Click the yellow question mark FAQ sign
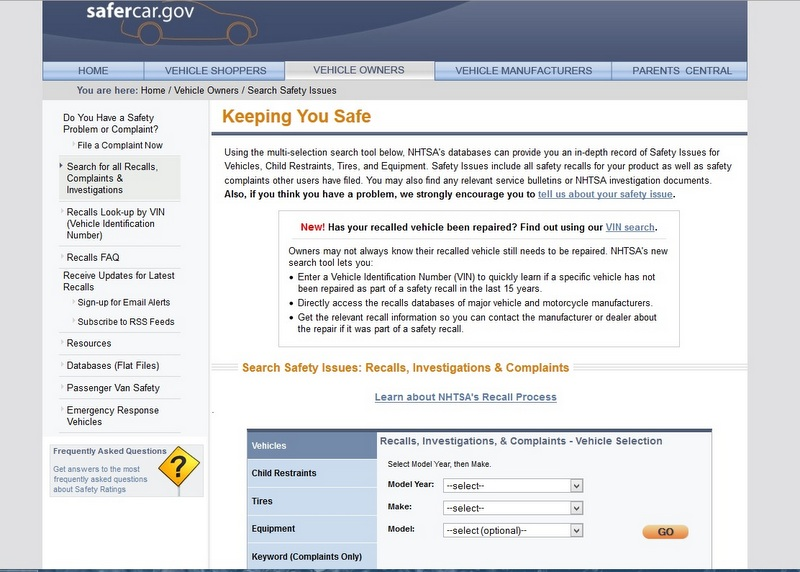800x572 pixels. (x=179, y=466)
